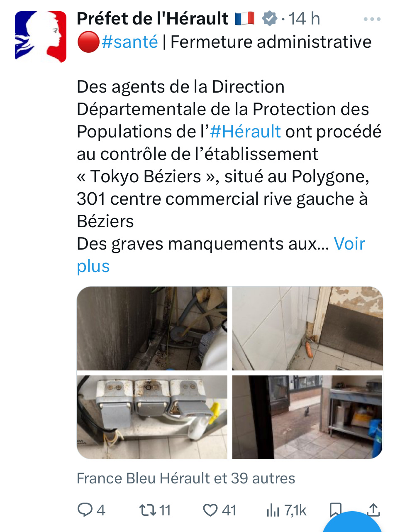The width and height of the screenshot is (395, 532).
Task: Click the verified badge next to name
Action: [270, 19]
